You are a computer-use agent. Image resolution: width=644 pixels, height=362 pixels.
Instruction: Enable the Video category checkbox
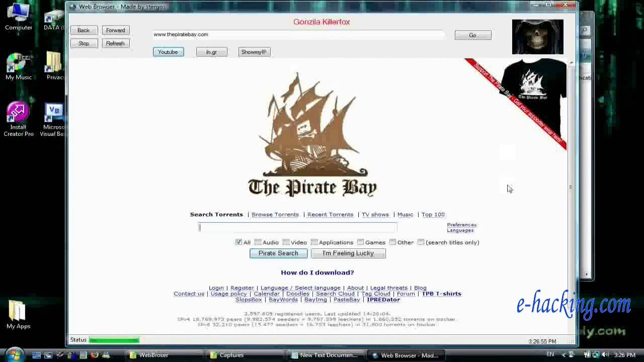click(286, 242)
